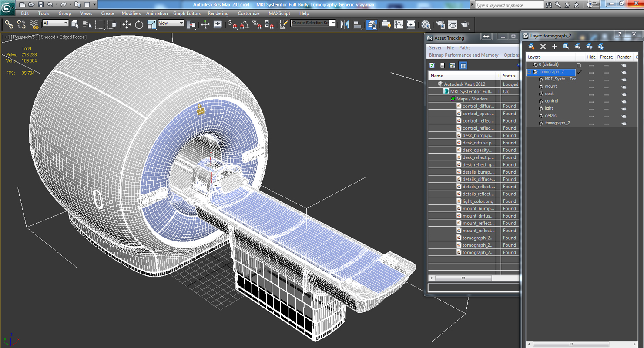The width and height of the screenshot is (644, 348).
Task: Refresh the Asset Tracking list
Action: [x=432, y=65]
